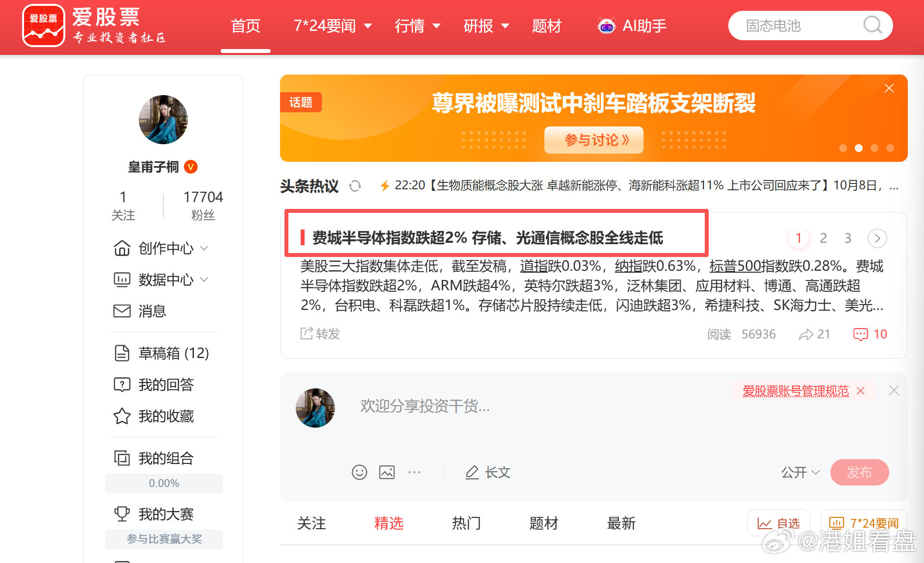Click the comment bubble icon showing 10
Image resolution: width=924 pixels, height=563 pixels.
(861, 334)
